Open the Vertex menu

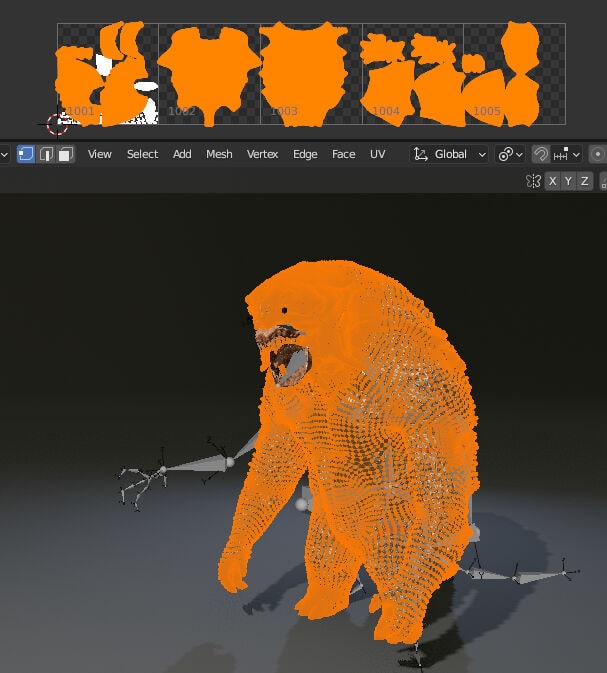pos(262,154)
